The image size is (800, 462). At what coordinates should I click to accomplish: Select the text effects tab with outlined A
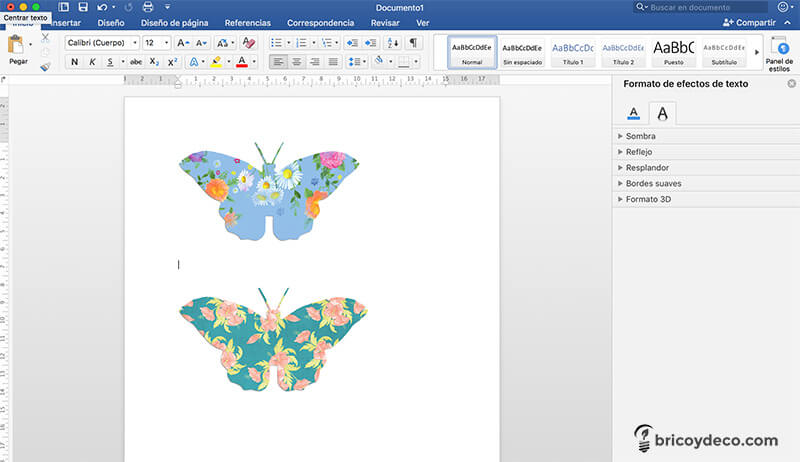[x=661, y=113]
